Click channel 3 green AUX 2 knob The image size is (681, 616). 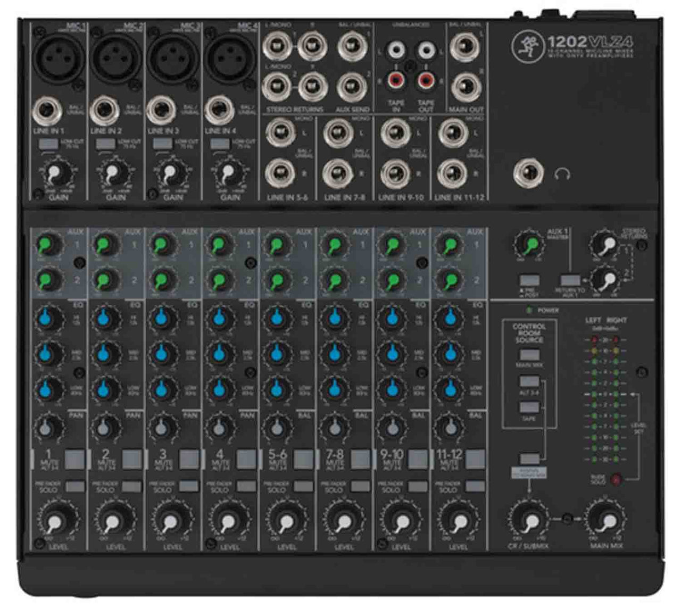click(x=164, y=279)
